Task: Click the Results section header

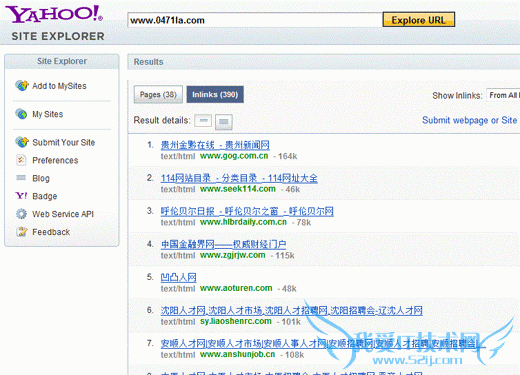Action: pyautogui.click(x=324, y=62)
